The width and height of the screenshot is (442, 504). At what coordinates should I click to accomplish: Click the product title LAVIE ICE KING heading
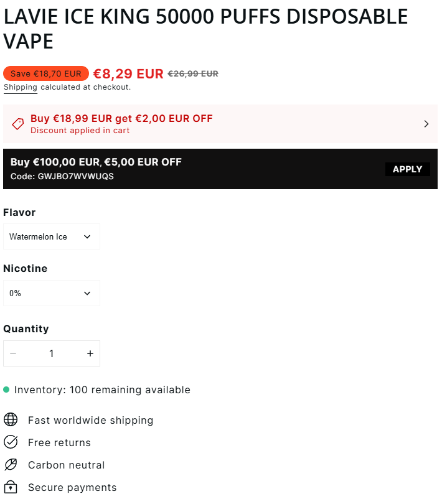[205, 29]
